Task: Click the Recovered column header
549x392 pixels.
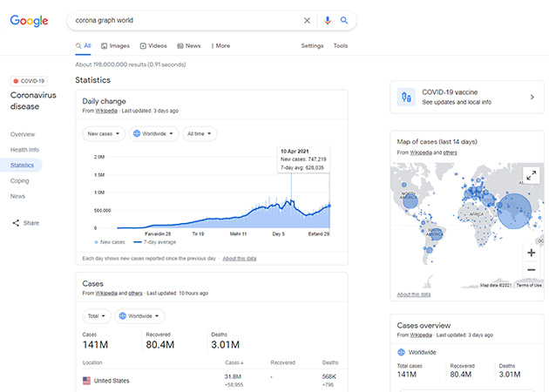Action: coord(283,362)
